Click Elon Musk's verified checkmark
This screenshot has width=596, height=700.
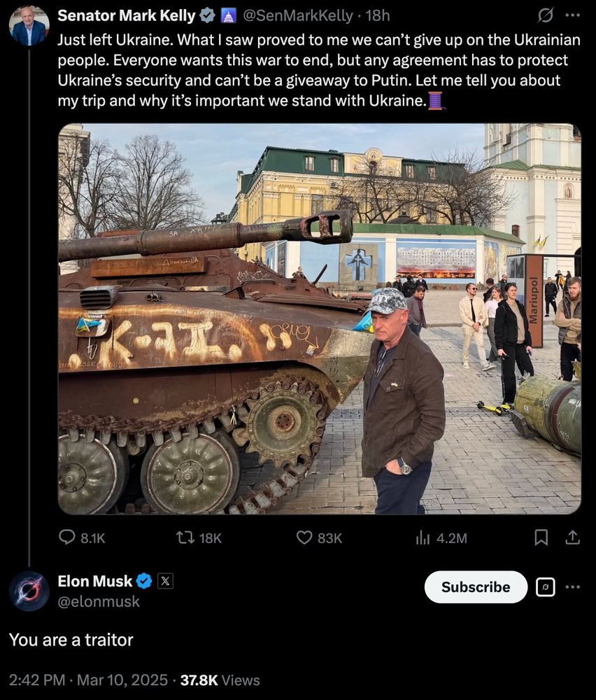144,580
